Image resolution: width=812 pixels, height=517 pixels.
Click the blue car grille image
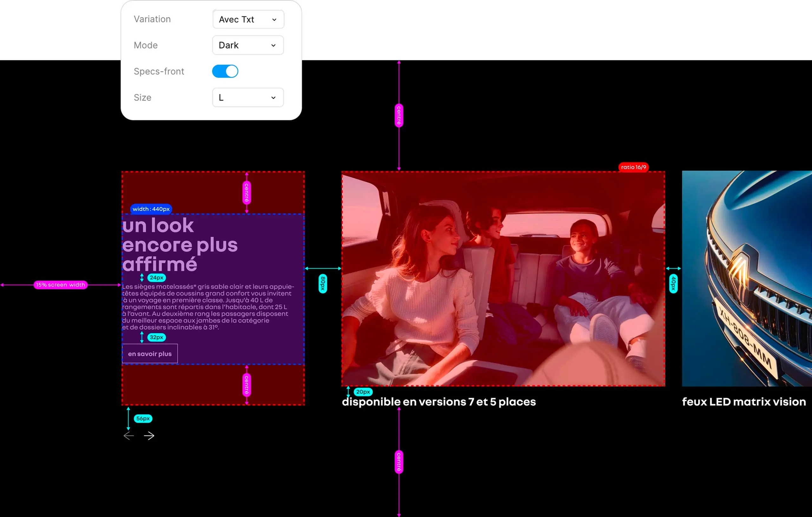pyautogui.click(x=747, y=278)
